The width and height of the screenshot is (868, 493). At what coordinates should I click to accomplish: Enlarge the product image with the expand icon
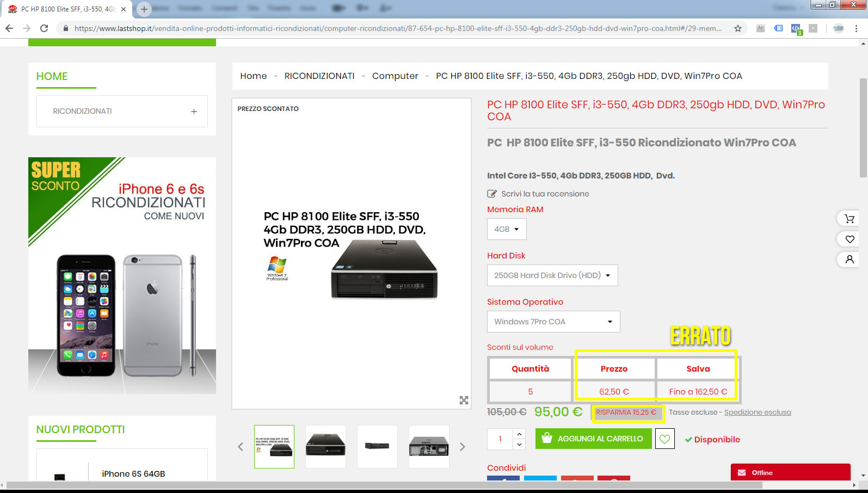point(464,400)
